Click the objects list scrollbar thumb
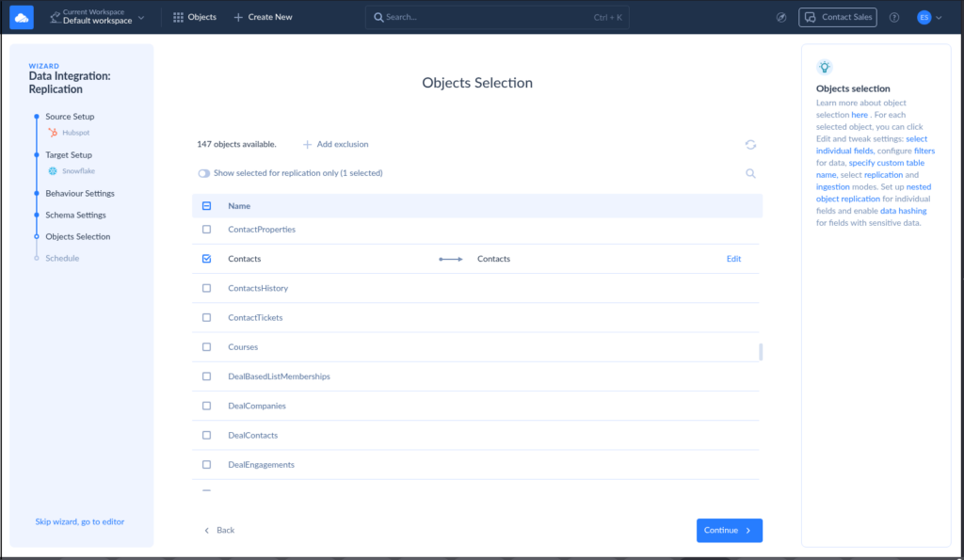This screenshot has height=560, width=964. 761,352
